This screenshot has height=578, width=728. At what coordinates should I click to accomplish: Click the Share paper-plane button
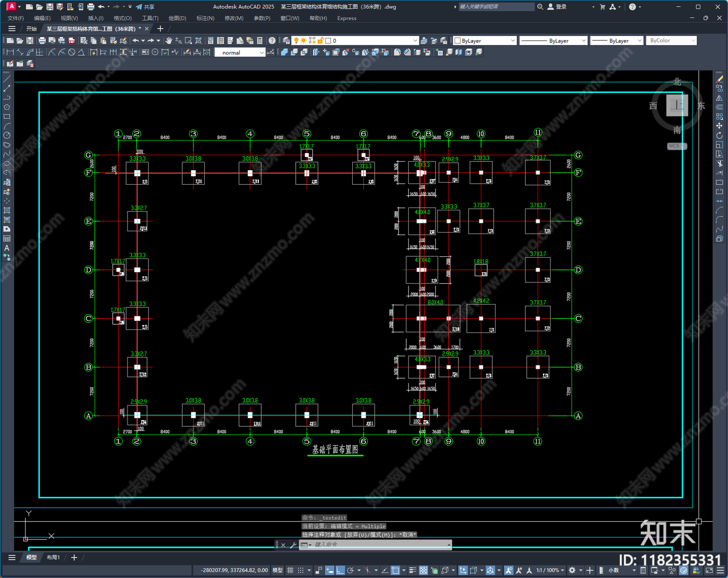pos(145,7)
